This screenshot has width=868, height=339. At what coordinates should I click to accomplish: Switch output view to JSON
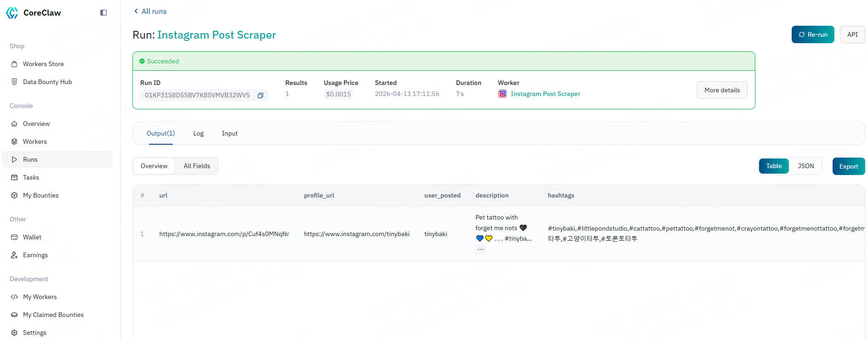click(805, 166)
